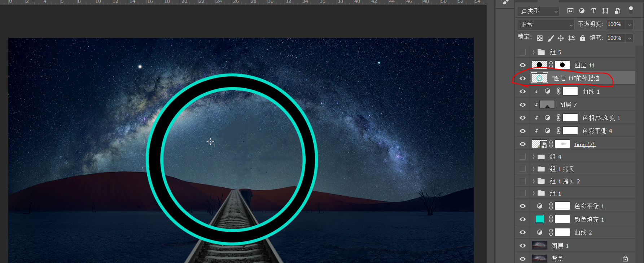Click the smart object filter icon
The image size is (644, 263).
click(x=618, y=11)
